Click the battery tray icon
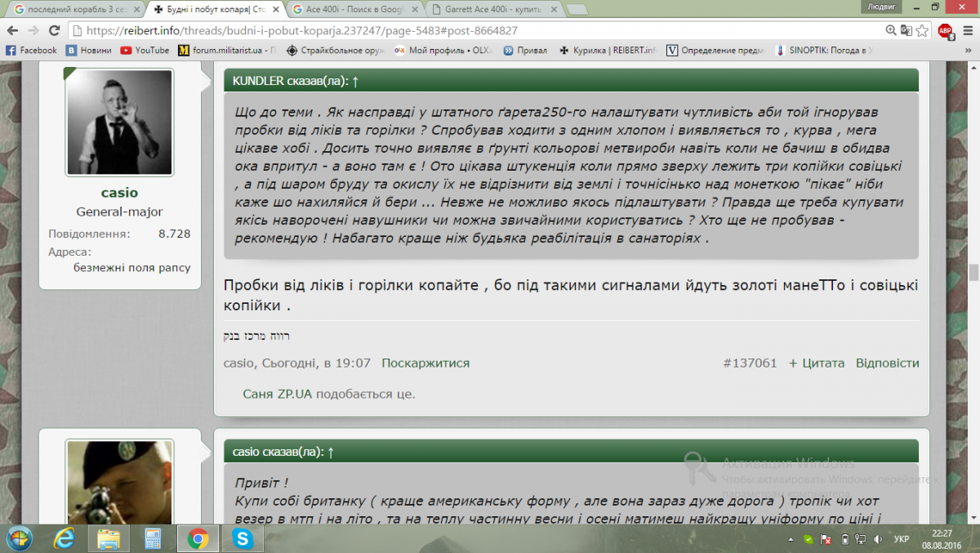980x553 pixels. tap(844, 539)
